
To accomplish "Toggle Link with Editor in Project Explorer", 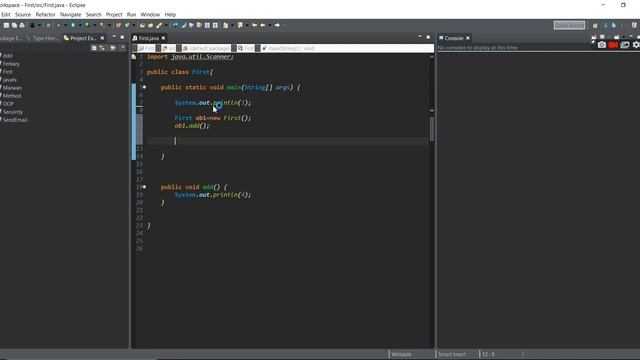I will (x=102, y=48).
